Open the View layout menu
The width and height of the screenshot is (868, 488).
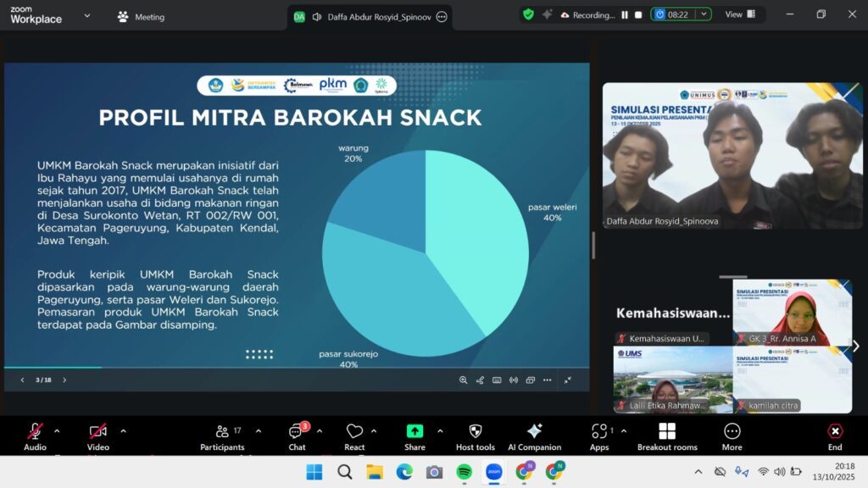pyautogui.click(x=739, y=14)
